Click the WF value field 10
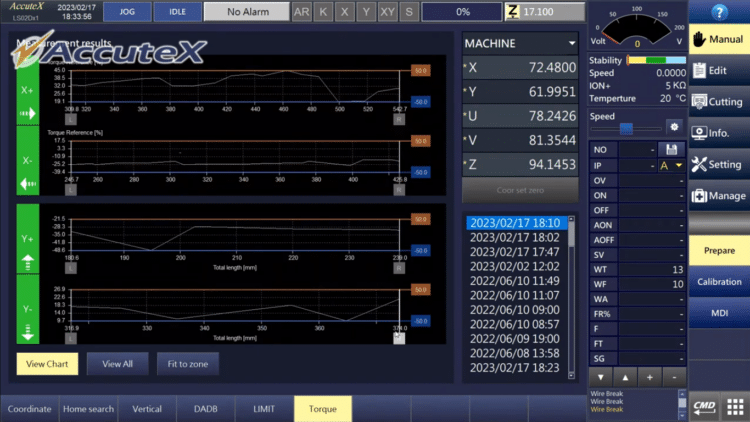Screen dimensions: 750x422 (x=651, y=284)
